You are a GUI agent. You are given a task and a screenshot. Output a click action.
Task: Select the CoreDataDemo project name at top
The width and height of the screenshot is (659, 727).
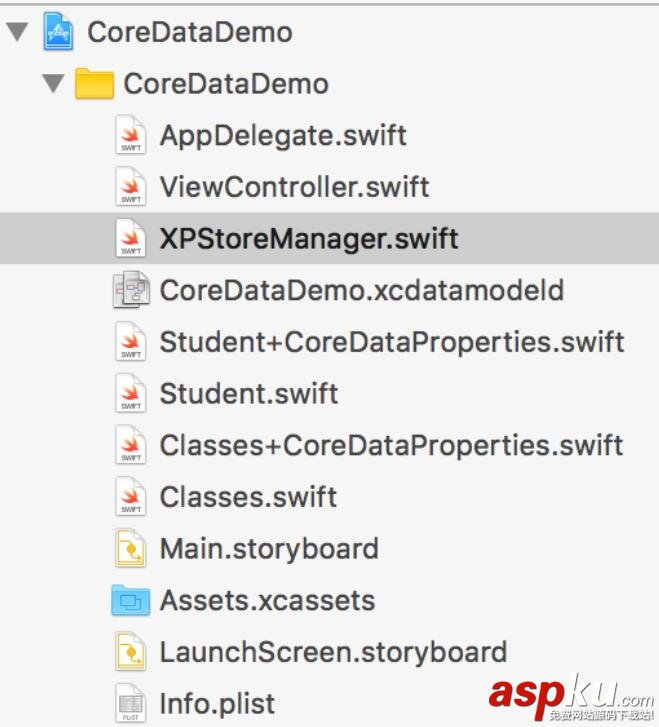(x=190, y=32)
